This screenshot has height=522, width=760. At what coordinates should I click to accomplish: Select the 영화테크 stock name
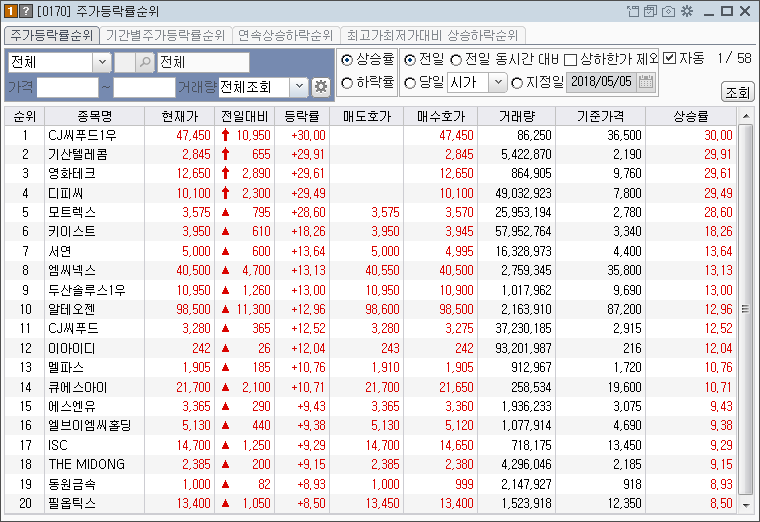coord(72,174)
